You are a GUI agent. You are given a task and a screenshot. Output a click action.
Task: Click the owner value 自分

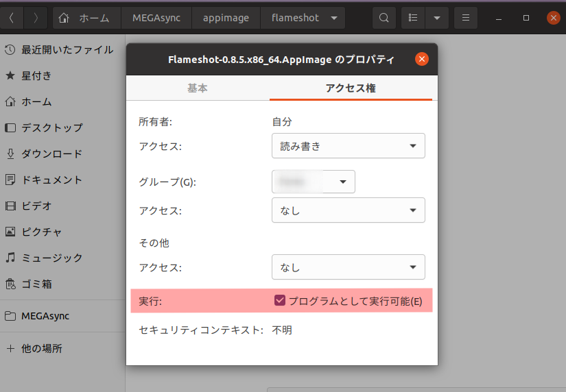coord(282,122)
